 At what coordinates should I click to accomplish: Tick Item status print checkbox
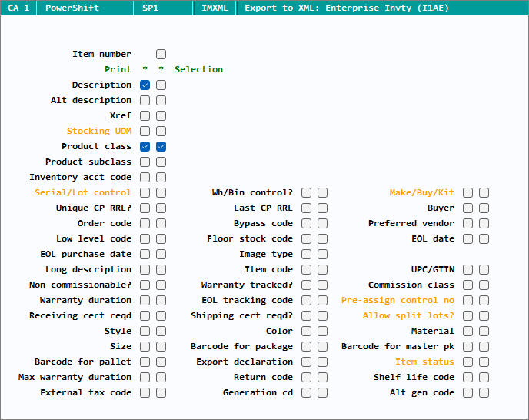pos(467,362)
